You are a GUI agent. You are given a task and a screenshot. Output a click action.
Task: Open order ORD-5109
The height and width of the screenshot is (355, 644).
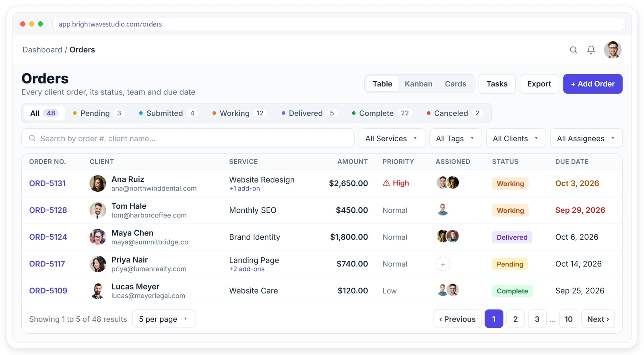pos(48,291)
